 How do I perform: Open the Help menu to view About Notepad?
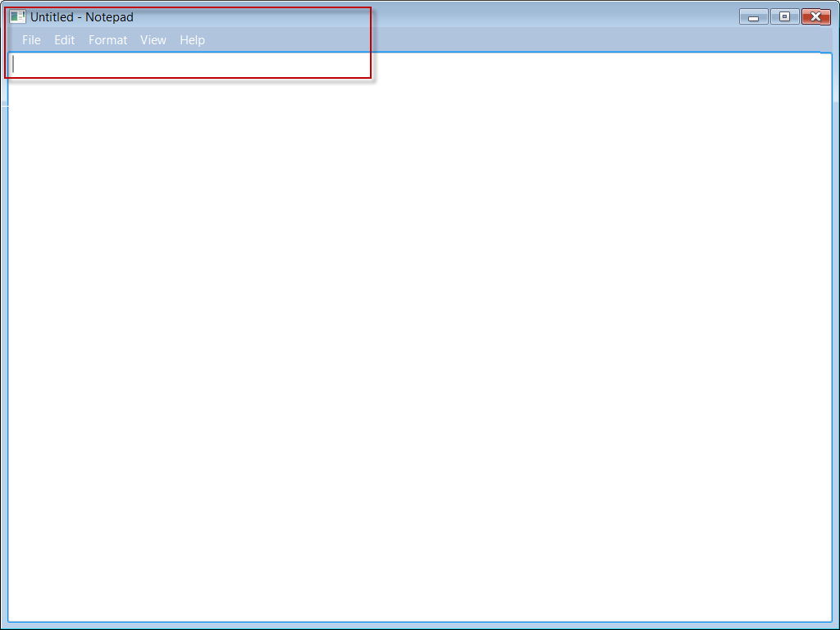point(192,39)
